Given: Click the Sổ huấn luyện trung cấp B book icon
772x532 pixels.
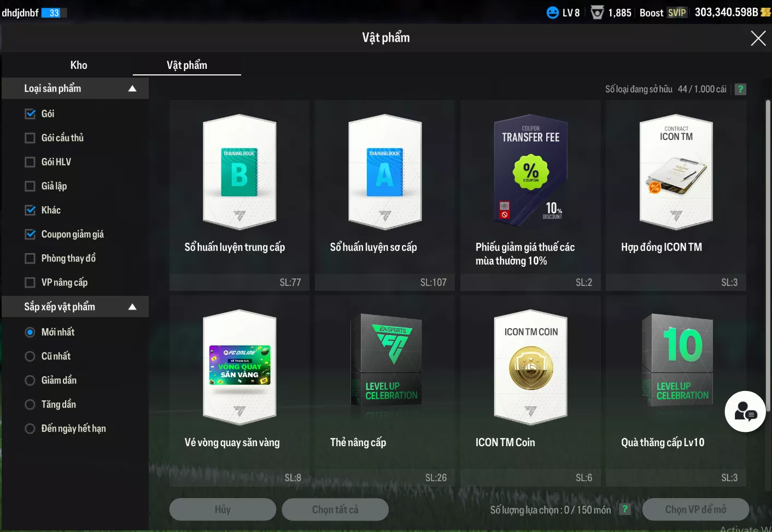Looking at the screenshot, I should pos(239,172).
